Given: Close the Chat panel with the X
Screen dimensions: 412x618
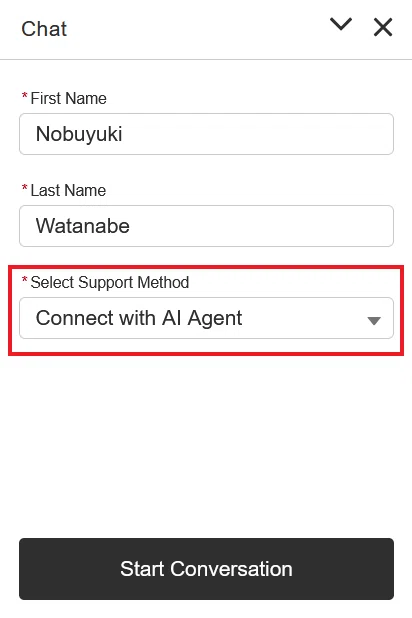Looking at the screenshot, I should tap(383, 27).
